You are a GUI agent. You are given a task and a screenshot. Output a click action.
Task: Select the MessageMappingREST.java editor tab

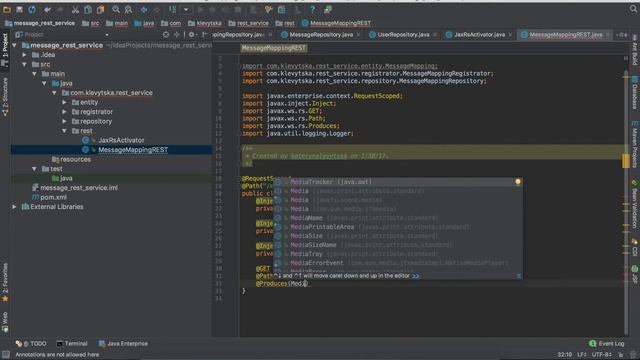pos(566,35)
